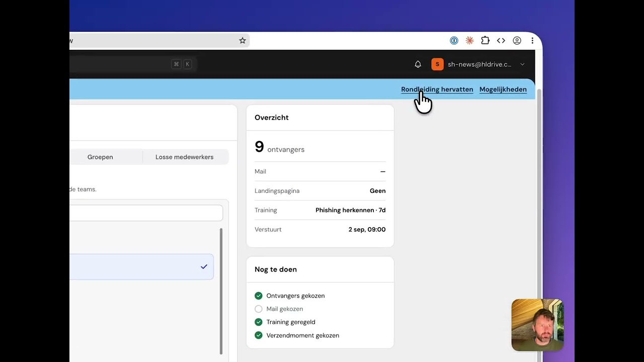Click the "Verzendmoment gekozen" checklist text
Viewport: 644px width, 362px height.
[303, 335]
